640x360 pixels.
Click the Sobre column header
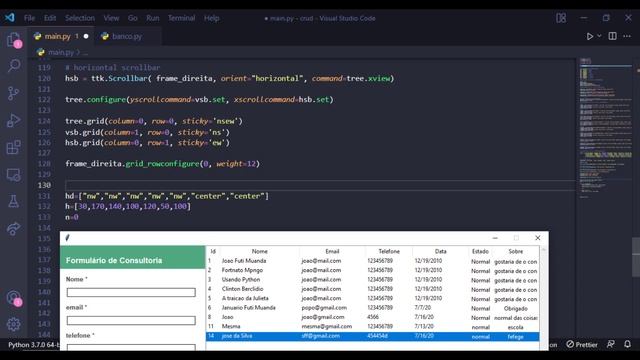click(x=516, y=251)
